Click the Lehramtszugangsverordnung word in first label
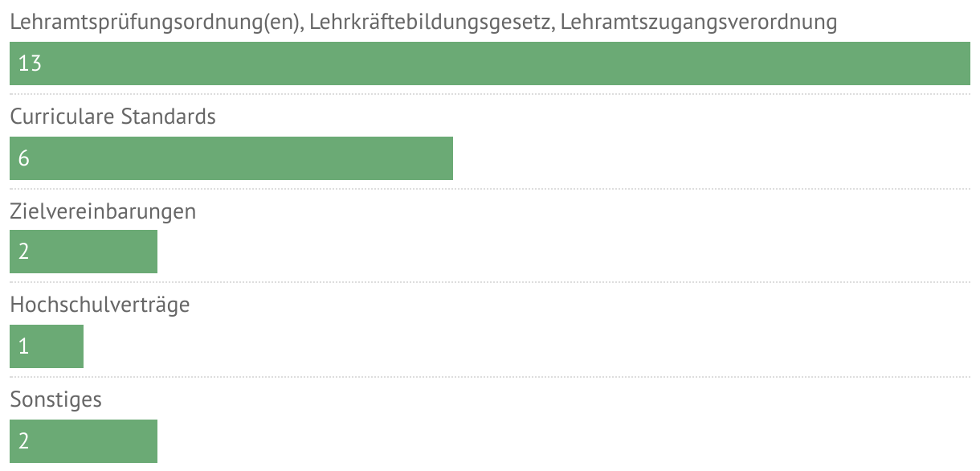This screenshot has width=980, height=471. tap(698, 23)
